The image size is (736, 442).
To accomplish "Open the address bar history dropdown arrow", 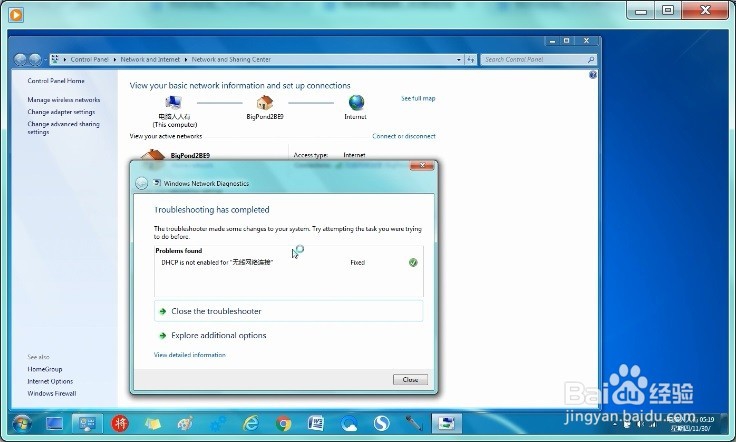I will [x=459, y=60].
